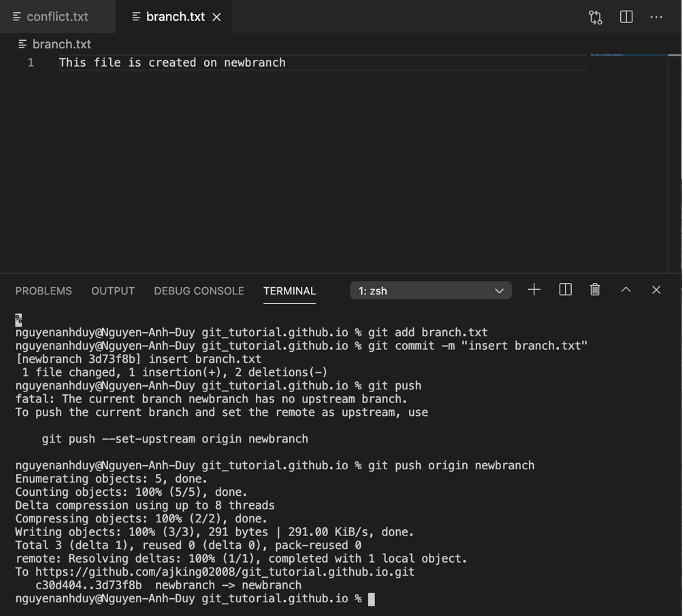This screenshot has width=683, height=616.
Task: Create a new terminal with plus icon
Action: tap(534, 290)
